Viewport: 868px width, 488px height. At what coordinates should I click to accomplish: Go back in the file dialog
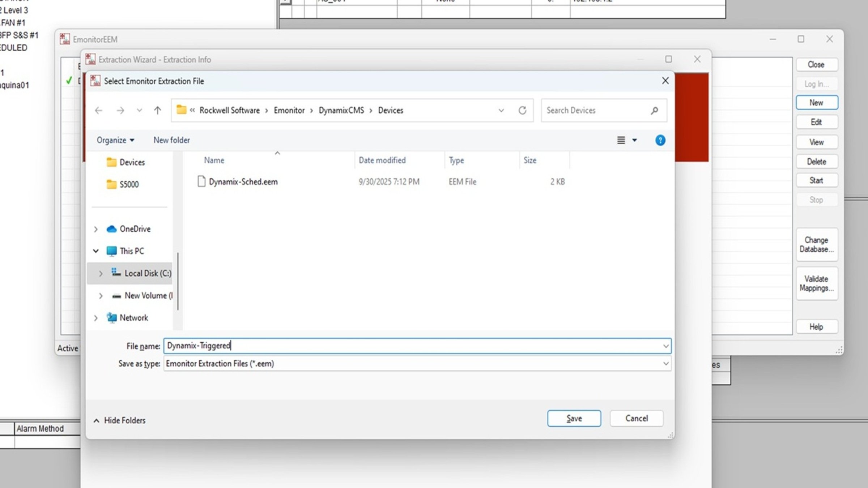98,110
